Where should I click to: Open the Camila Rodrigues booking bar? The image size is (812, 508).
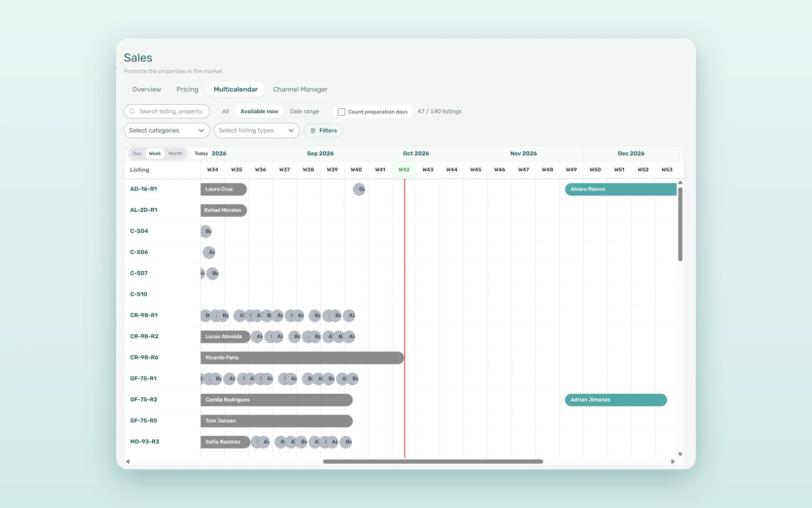[x=277, y=400]
